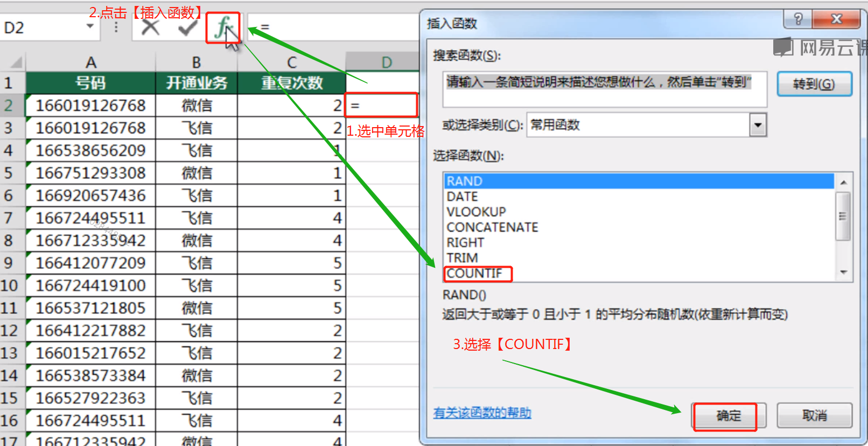Screen dimensions: 868x446
Task: Select cell with 166412077209
Action: pyautogui.click(x=91, y=263)
